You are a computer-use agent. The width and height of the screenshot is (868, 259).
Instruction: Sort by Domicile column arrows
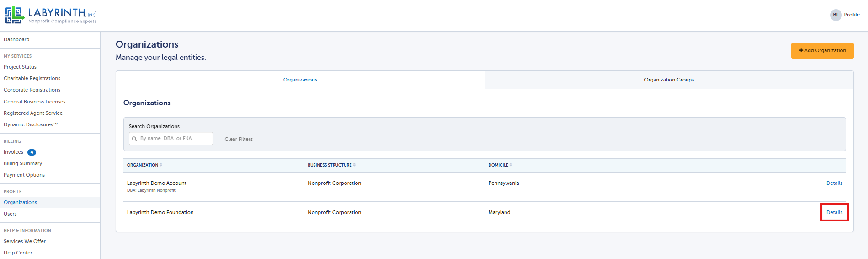[x=511, y=165]
